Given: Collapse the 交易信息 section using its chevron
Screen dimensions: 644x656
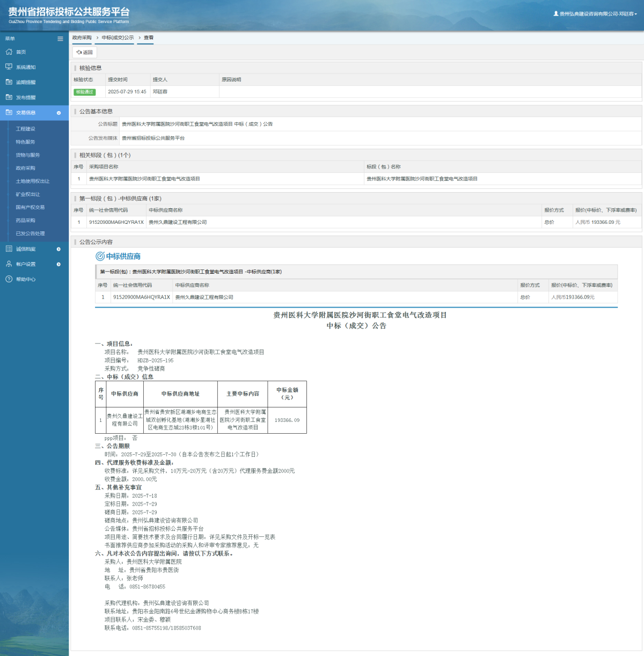Looking at the screenshot, I should click(x=58, y=113).
